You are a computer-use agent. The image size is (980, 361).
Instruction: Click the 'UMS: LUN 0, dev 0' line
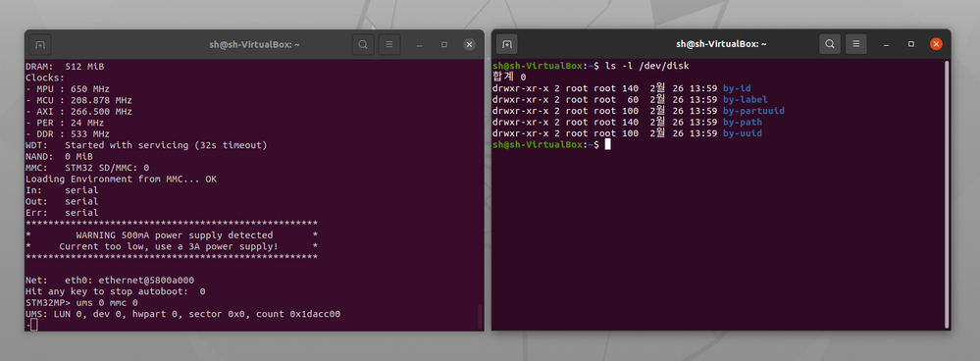coord(183,314)
